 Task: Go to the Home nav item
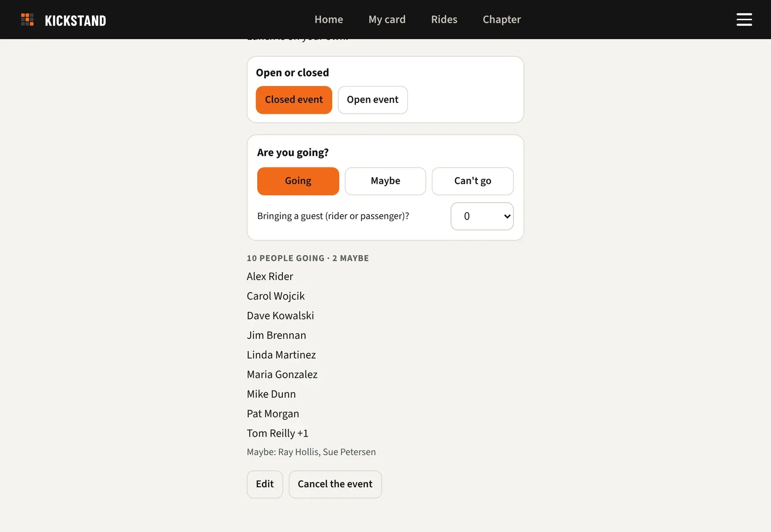[329, 20]
